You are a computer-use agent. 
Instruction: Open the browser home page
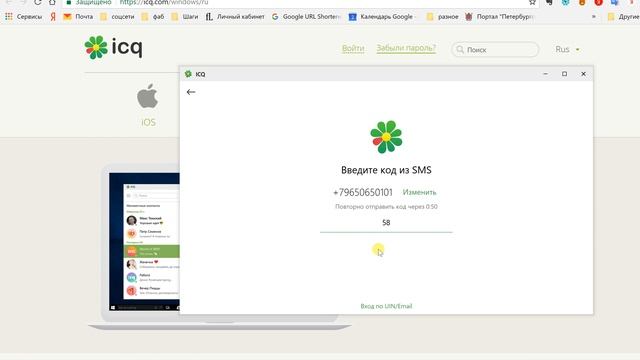coord(52,2)
